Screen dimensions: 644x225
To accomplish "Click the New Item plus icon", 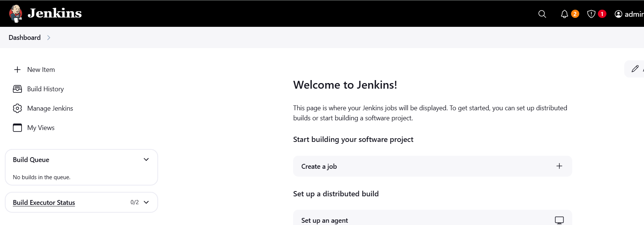I will pyautogui.click(x=17, y=70).
